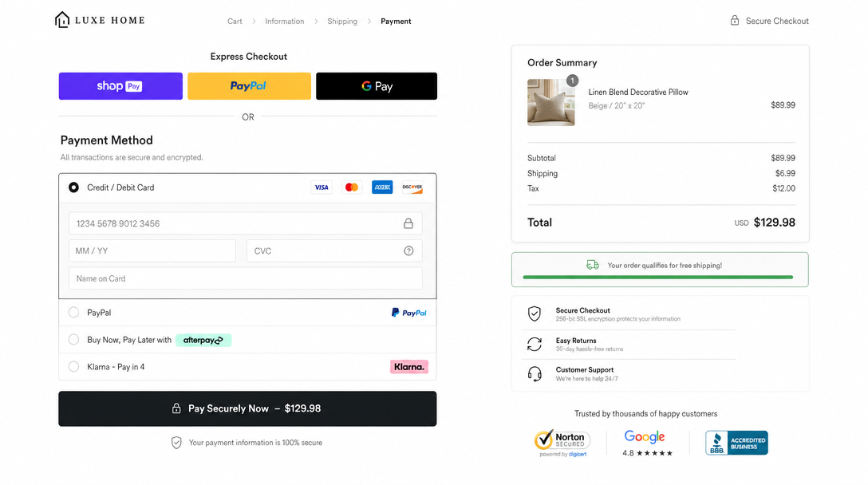
Task: Pay using the Shop Pay express button
Action: tap(120, 86)
